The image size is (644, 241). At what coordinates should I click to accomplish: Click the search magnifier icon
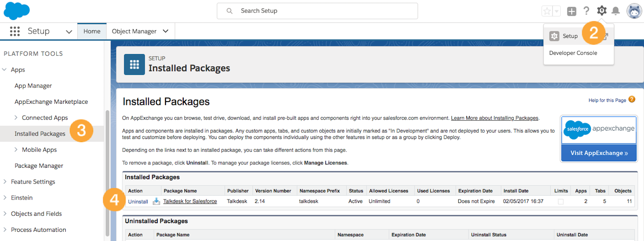[229, 11]
